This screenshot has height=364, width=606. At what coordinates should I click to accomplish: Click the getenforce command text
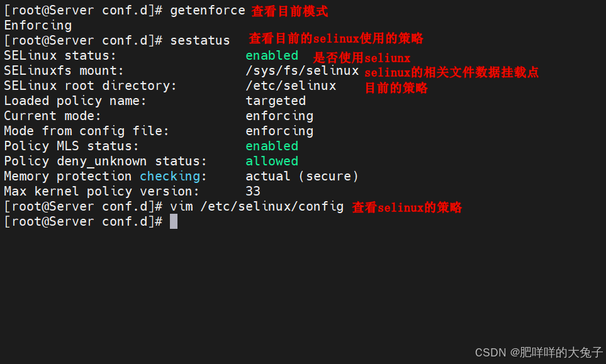point(207,10)
